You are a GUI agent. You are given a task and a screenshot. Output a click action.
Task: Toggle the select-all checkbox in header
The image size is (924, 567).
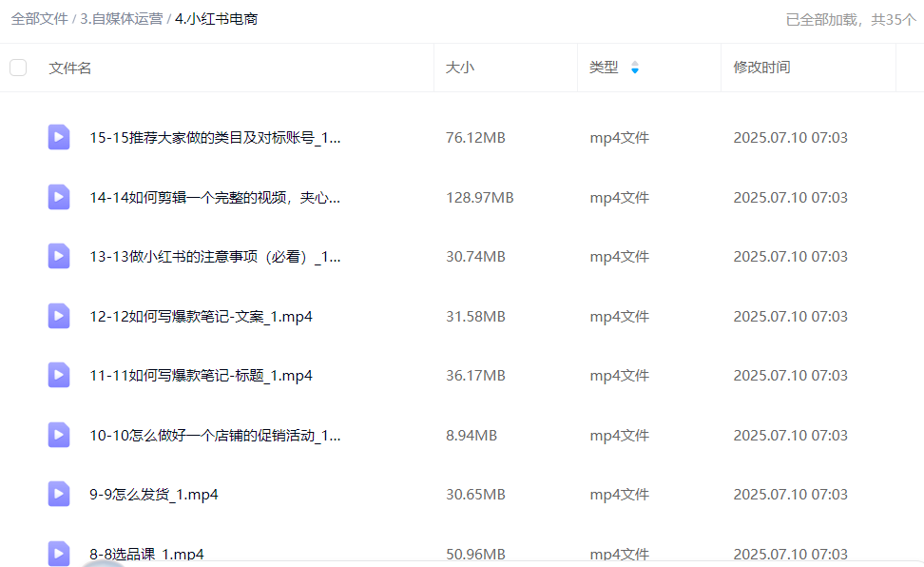click(18, 68)
